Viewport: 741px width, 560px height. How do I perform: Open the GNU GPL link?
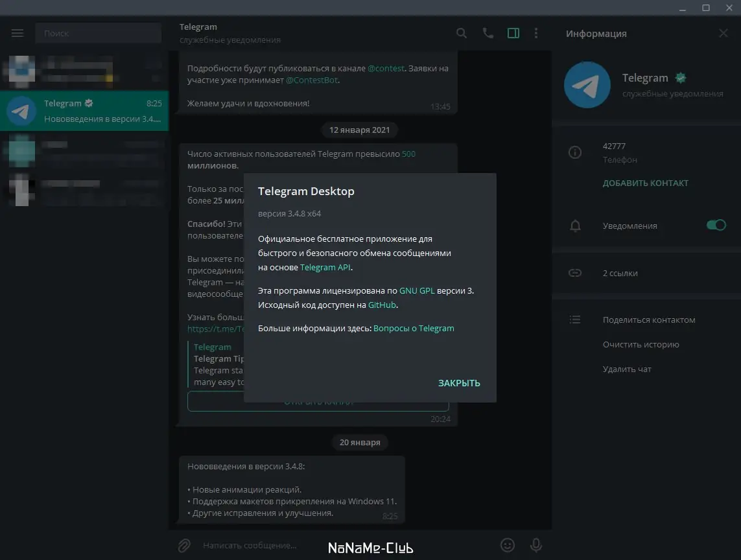(x=417, y=290)
